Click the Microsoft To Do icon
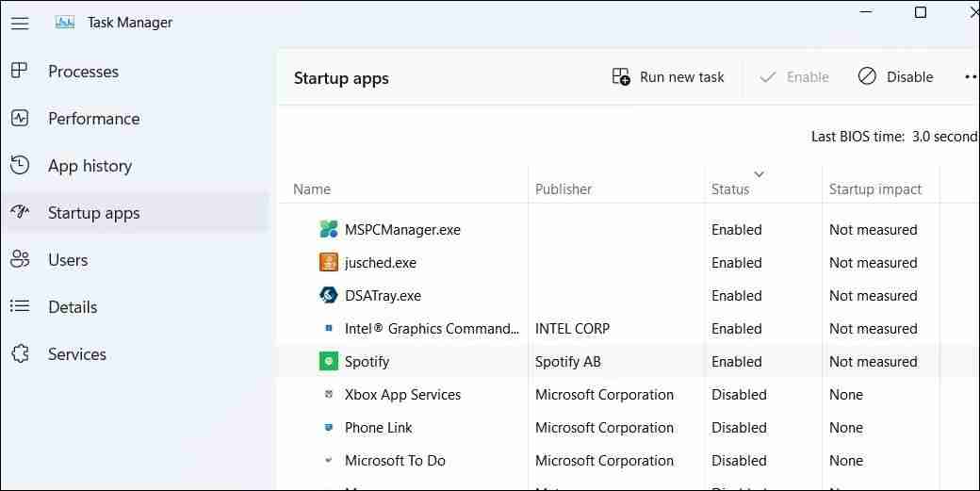The image size is (980, 491). coord(329,461)
